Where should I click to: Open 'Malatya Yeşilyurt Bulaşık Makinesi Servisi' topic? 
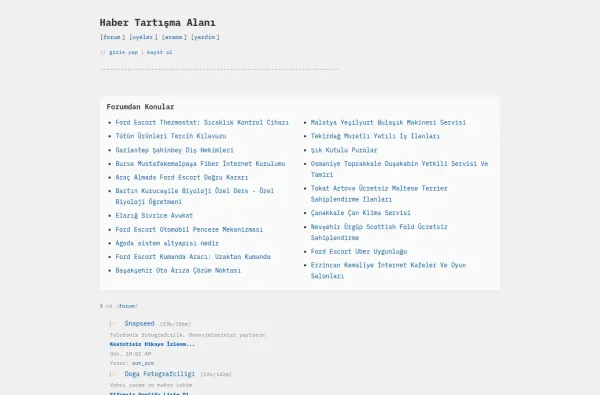tap(388, 122)
